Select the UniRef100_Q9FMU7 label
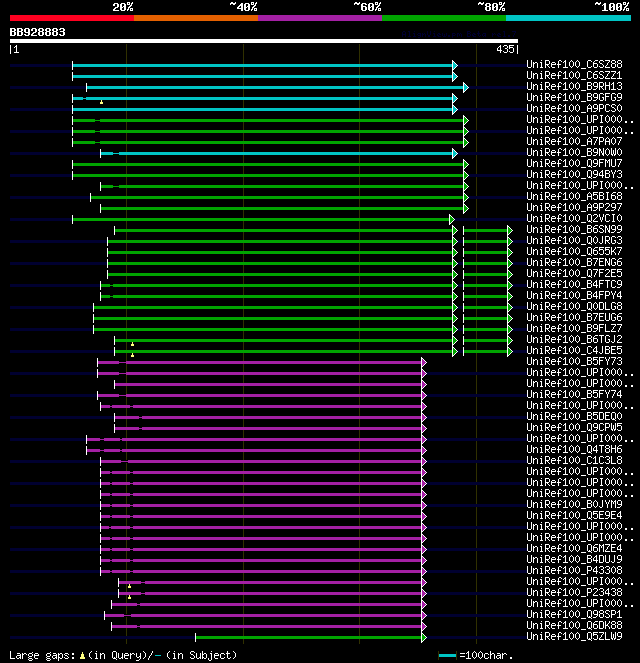The width and height of the screenshot is (640, 663). (574, 163)
